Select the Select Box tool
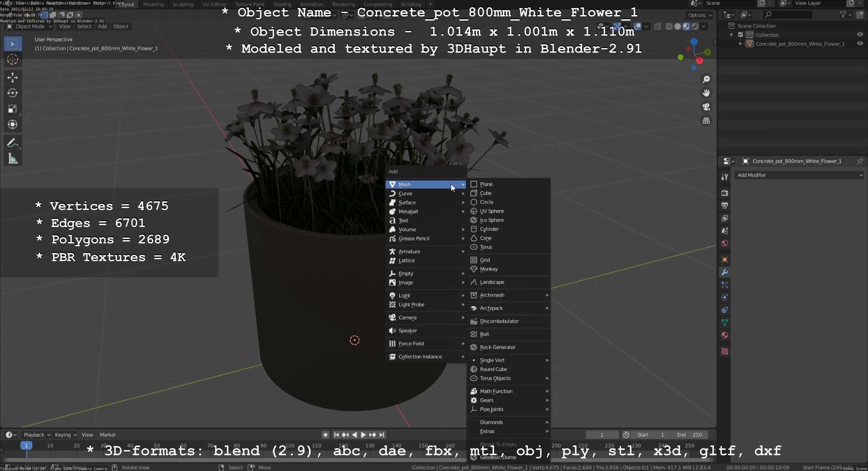 [12, 44]
